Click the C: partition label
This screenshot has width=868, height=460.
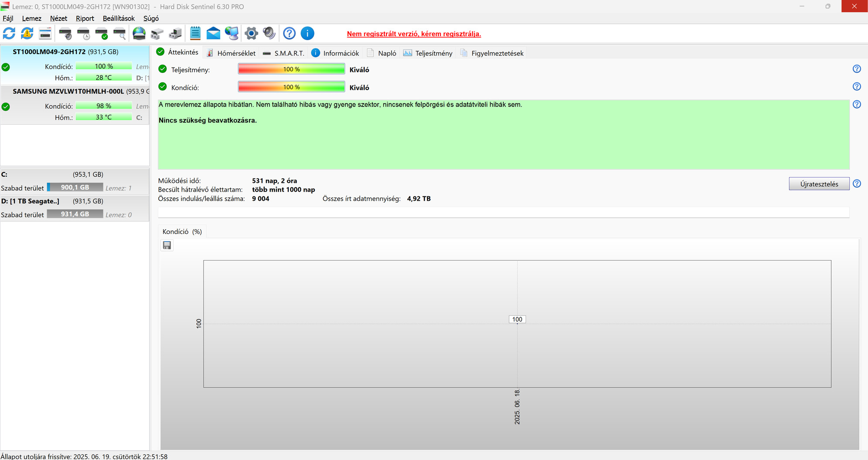(x=4, y=174)
